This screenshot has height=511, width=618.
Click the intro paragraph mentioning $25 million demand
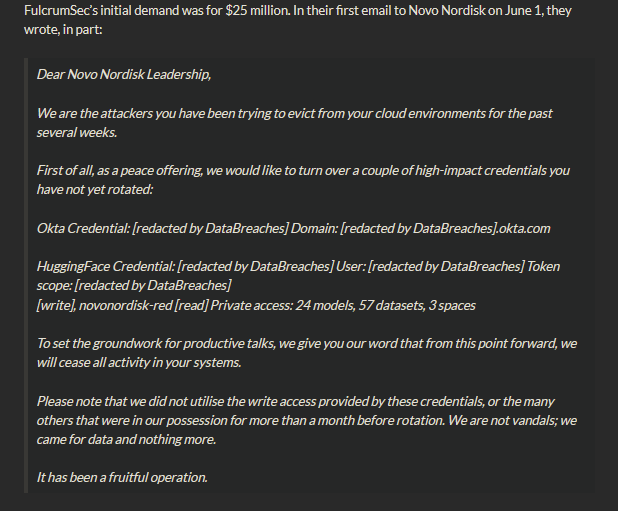point(298,20)
